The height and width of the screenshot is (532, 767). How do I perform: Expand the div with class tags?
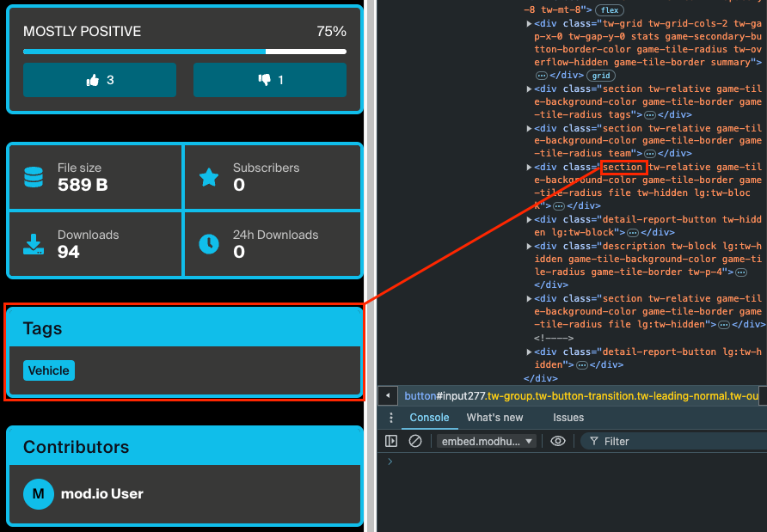pos(529,89)
